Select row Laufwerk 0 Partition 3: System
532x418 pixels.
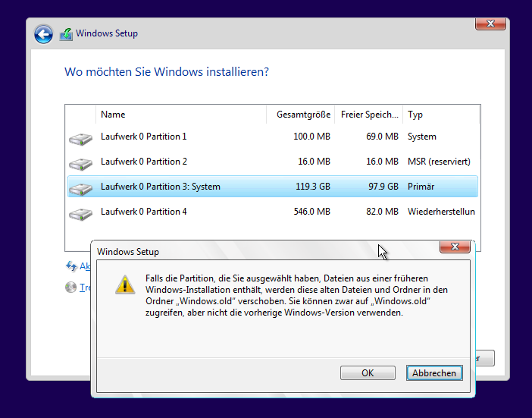point(273,187)
